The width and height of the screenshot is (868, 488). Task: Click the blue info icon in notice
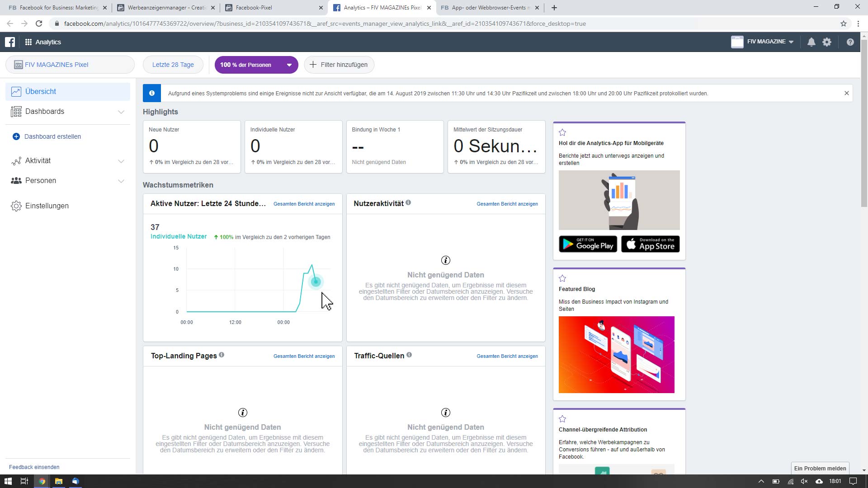point(152,93)
